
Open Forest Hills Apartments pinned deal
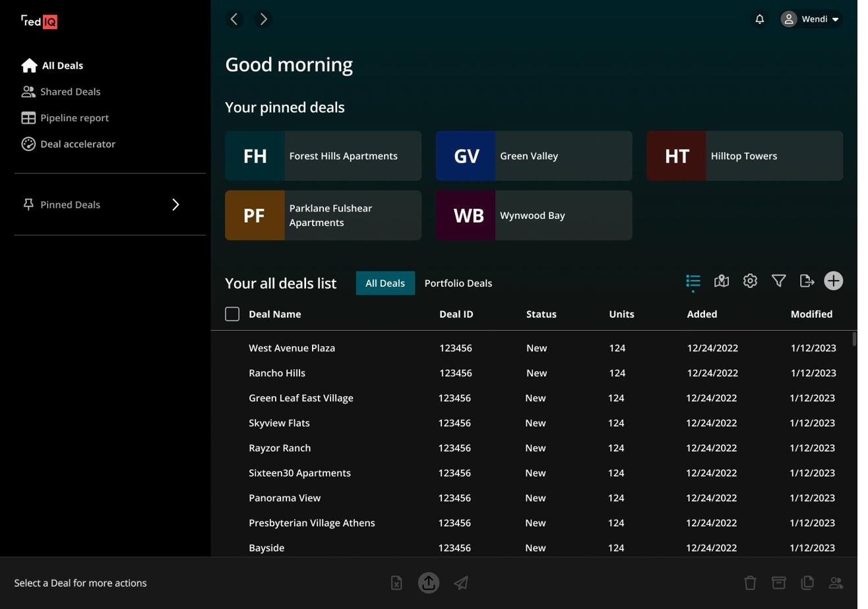point(323,156)
